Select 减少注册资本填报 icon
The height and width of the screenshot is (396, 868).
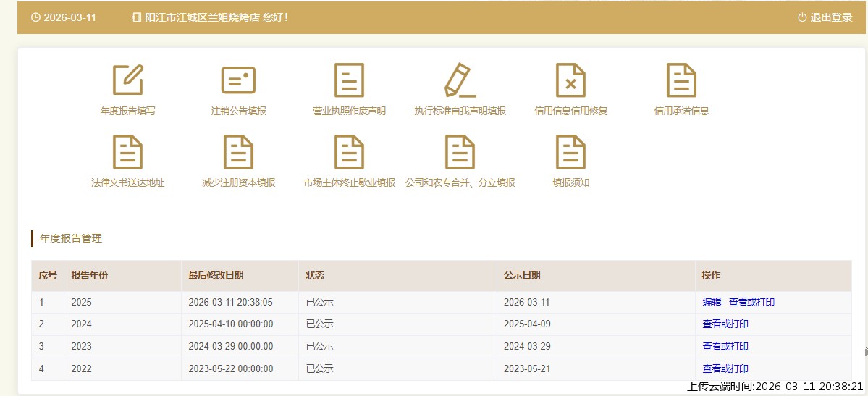238,151
